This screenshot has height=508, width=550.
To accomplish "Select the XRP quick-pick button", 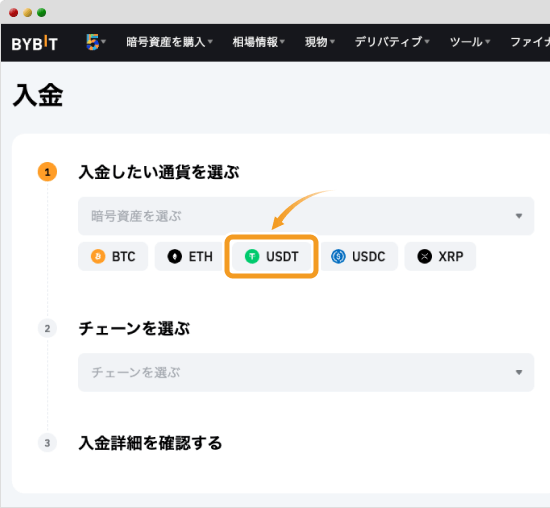I will [x=440, y=256].
